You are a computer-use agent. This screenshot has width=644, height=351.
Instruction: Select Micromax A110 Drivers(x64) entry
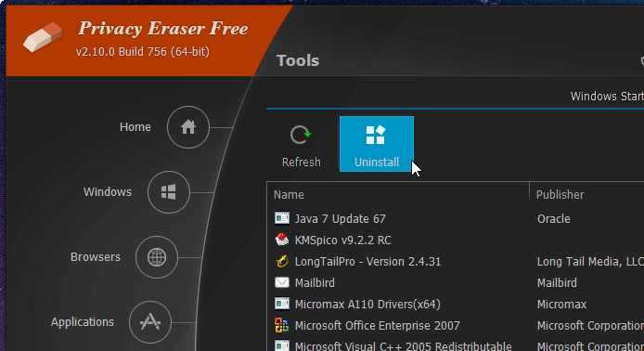click(367, 305)
